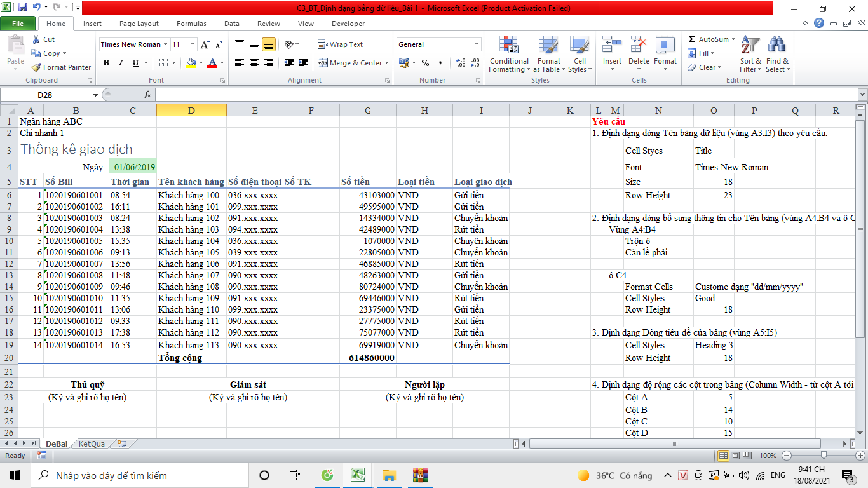
Task: Toggle Wrap Text
Action: (341, 44)
